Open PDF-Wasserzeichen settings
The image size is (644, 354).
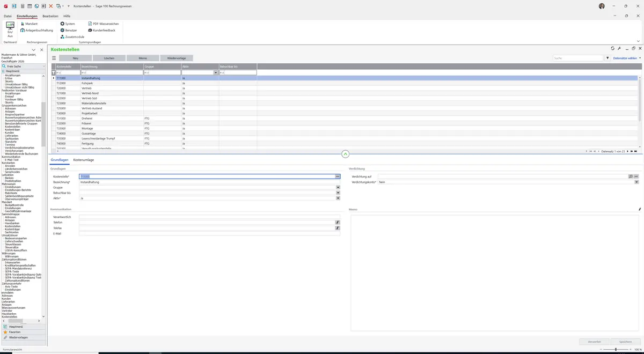103,24
